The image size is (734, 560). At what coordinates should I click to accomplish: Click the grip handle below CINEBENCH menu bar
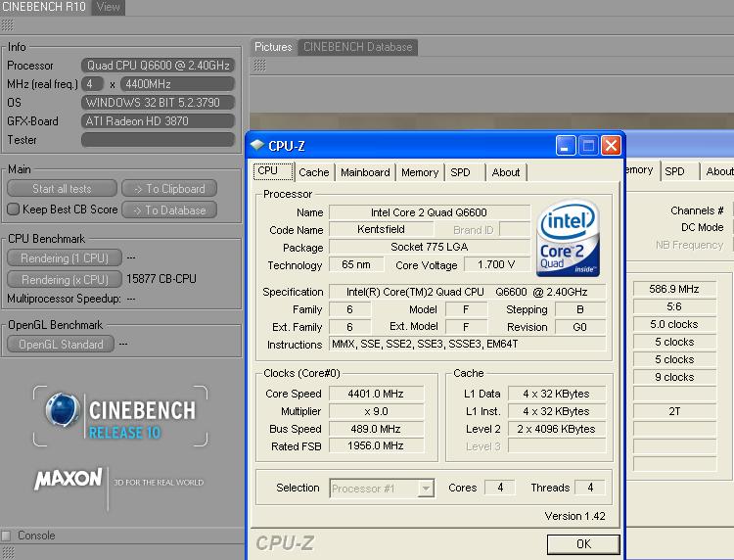point(7,24)
